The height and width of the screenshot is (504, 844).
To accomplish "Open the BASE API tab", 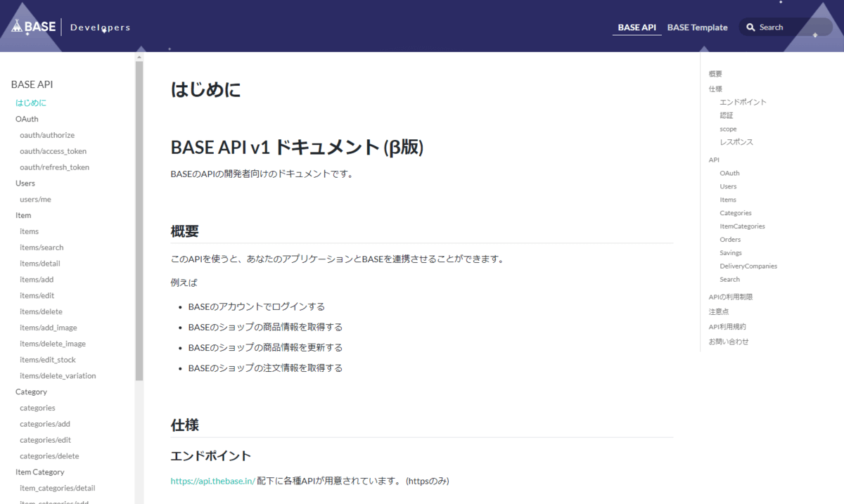I will coord(637,27).
